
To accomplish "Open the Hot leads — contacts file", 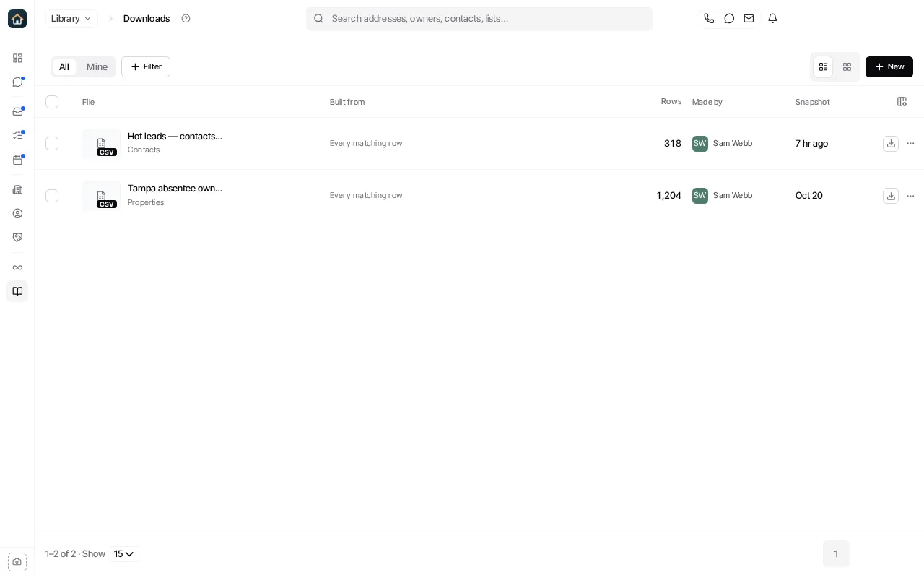I will point(175,137).
